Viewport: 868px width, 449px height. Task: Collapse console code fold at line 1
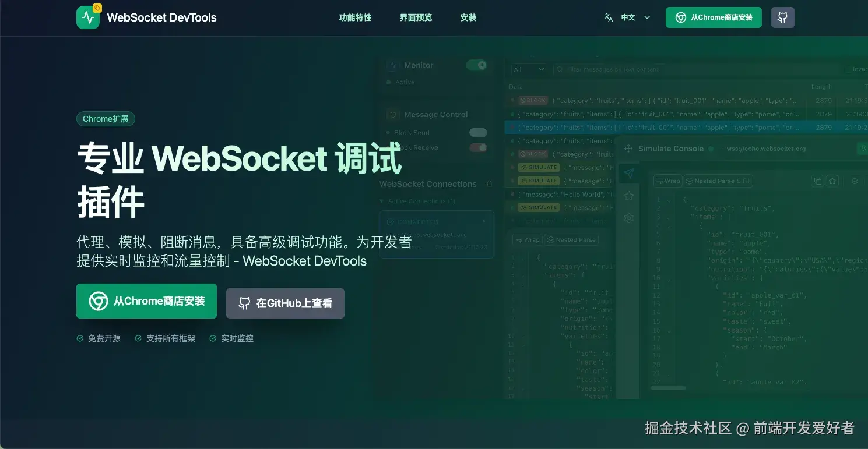(x=669, y=200)
